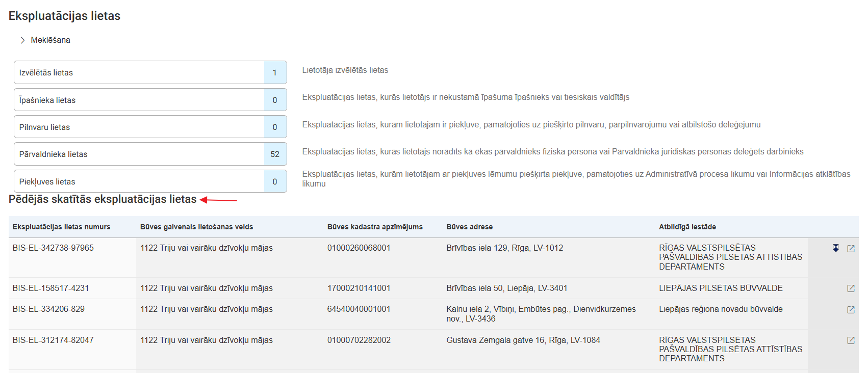Open the Kalnu iela 2 case via its open icon
This screenshot has height=373, width=868.
point(851,310)
